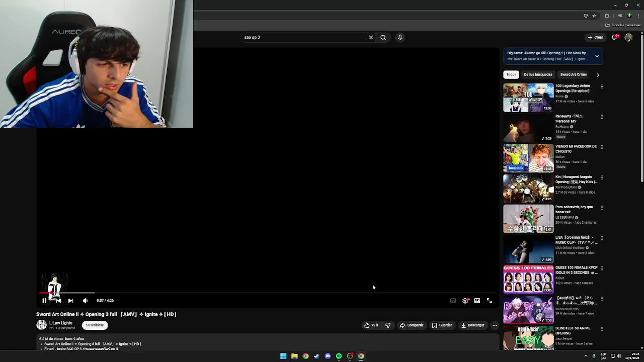Screen dimensions: 644x362
Task: Open options for LiSA 'crossing field' video
Action: (602, 238)
